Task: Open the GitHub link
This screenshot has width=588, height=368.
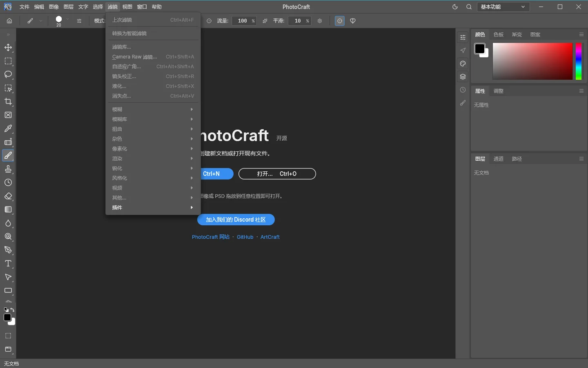Action: click(245, 237)
